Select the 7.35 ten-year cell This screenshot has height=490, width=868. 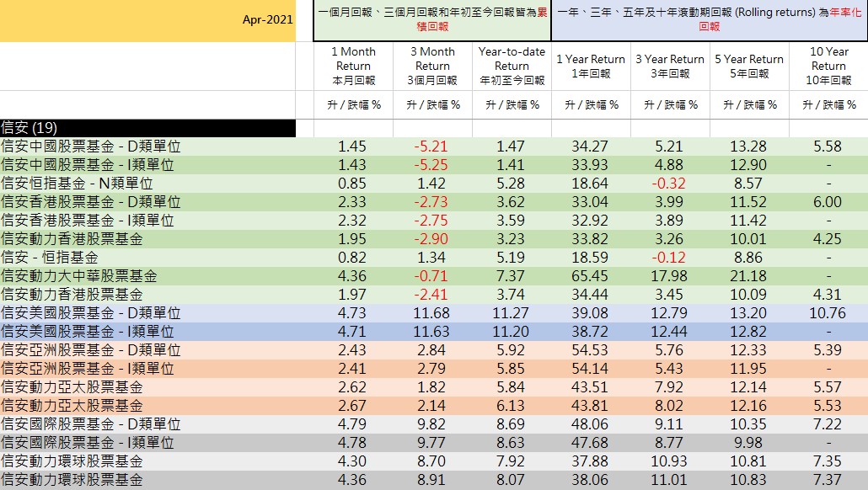click(828, 461)
